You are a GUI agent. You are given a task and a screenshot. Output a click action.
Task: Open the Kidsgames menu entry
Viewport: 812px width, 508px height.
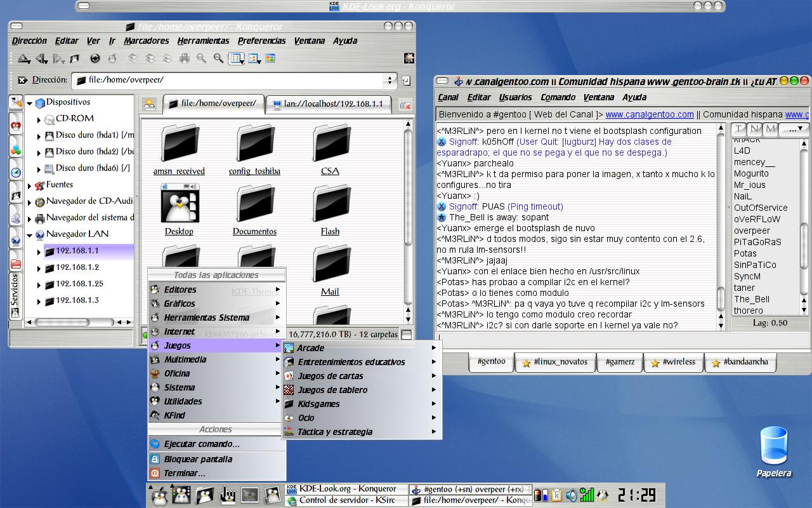(x=362, y=404)
